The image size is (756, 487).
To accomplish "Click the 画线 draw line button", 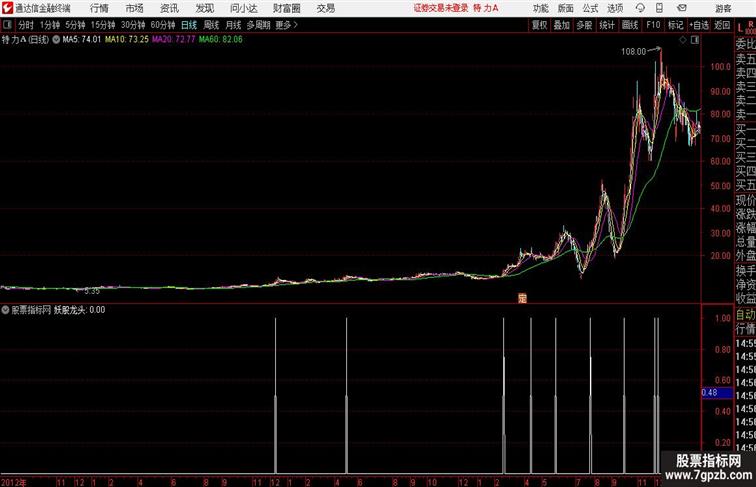I will click(x=630, y=25).
